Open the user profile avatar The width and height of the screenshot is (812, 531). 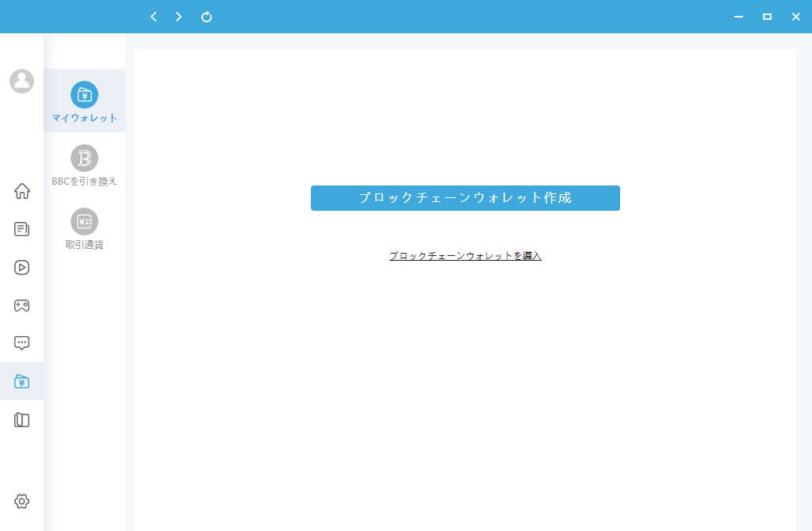[21, 81]
